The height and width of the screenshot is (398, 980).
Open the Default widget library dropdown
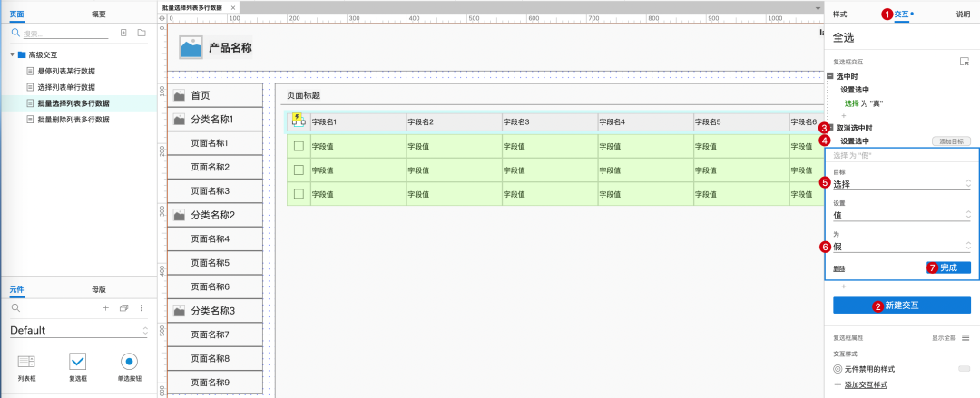(79, 331)
